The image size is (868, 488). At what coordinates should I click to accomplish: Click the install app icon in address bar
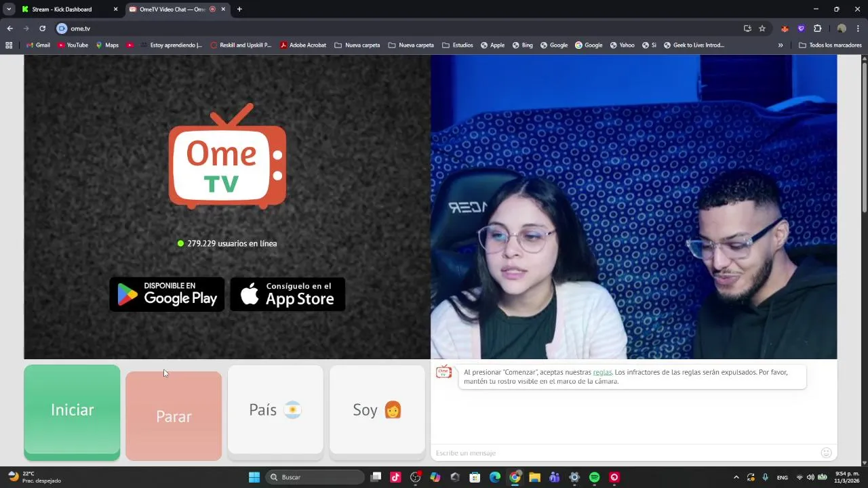pyautogui.click(x=747, y=28)
